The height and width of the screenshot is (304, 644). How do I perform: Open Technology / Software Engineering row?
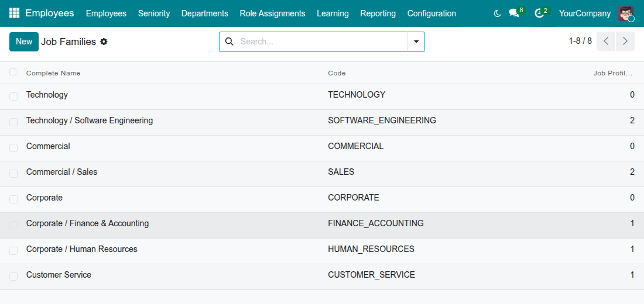pyautogui.click(x=322, y=123)
